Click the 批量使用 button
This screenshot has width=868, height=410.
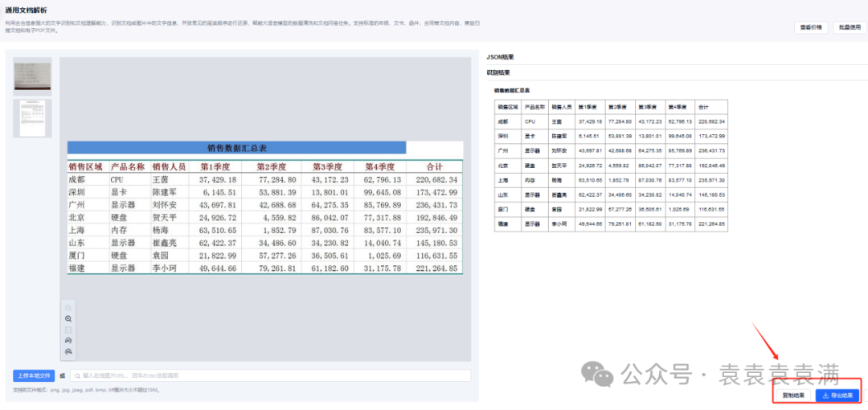(x=850, y=27)
